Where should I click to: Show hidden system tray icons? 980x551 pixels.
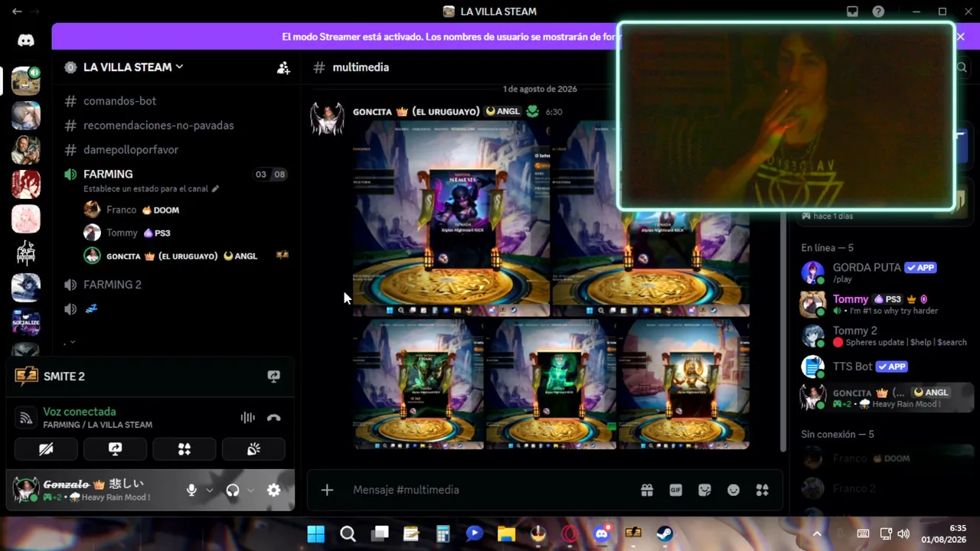(816, 533)
